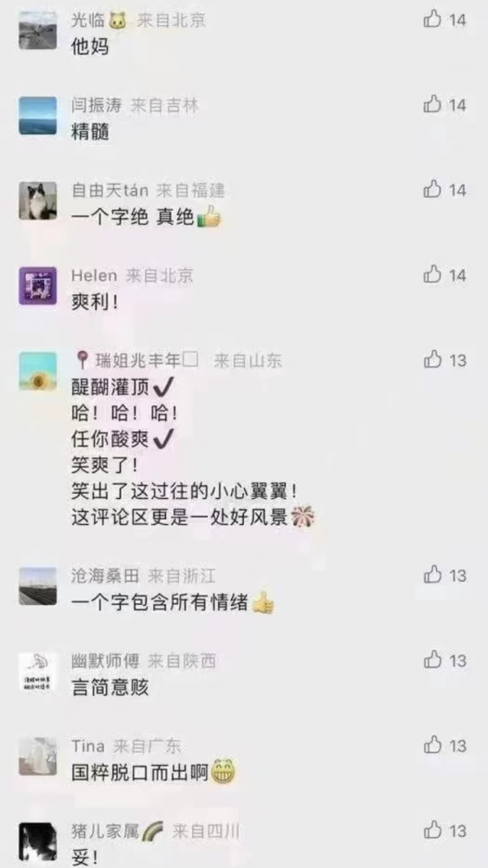Screen dimensions: 488x868
Task: Open username 沧海桑田
Action: click(105, 576)
